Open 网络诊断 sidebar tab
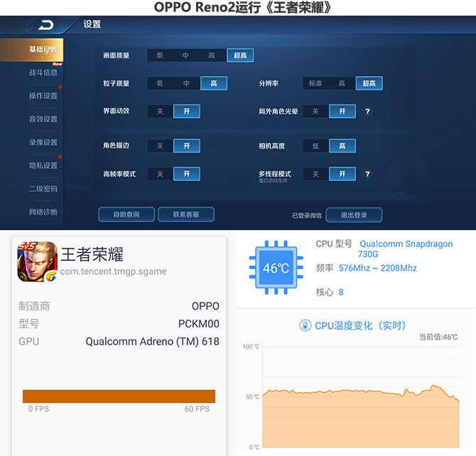Image resolution: width=476 pixels, height=456 pixels. tap(43, 212)
